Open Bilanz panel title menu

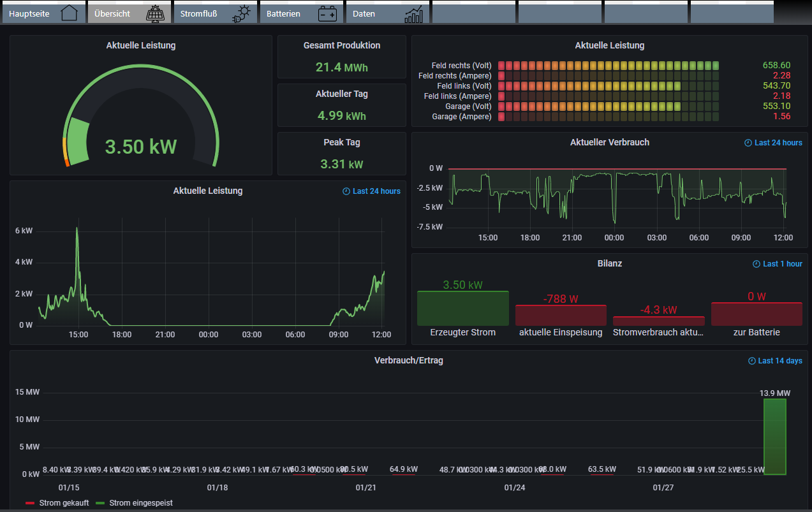click(610, 263)
